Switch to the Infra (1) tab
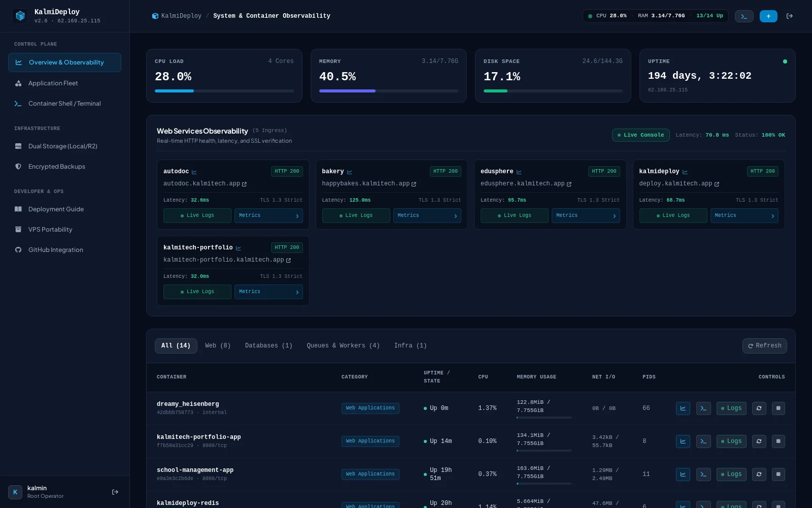 pyautogui.click(x=410, y=346)
